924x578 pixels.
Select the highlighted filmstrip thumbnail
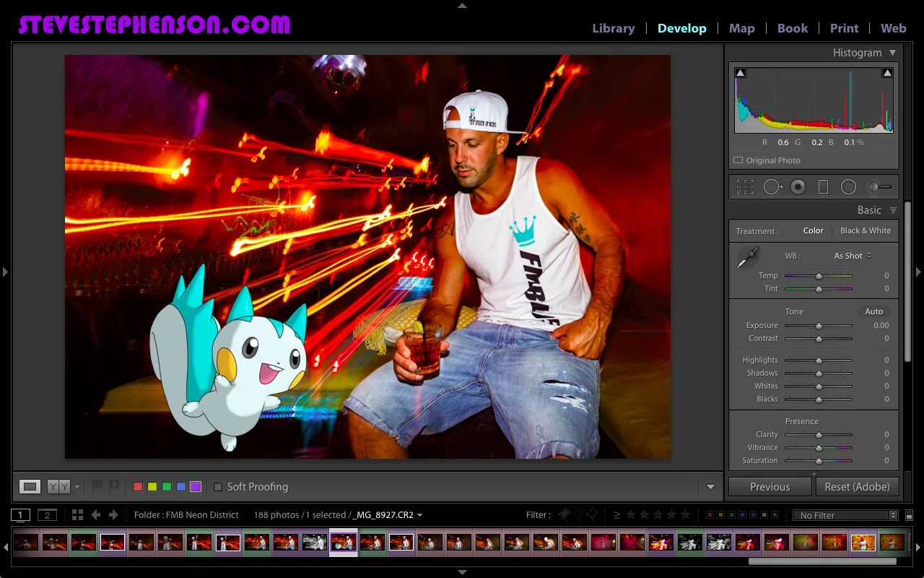coord(344,542)
